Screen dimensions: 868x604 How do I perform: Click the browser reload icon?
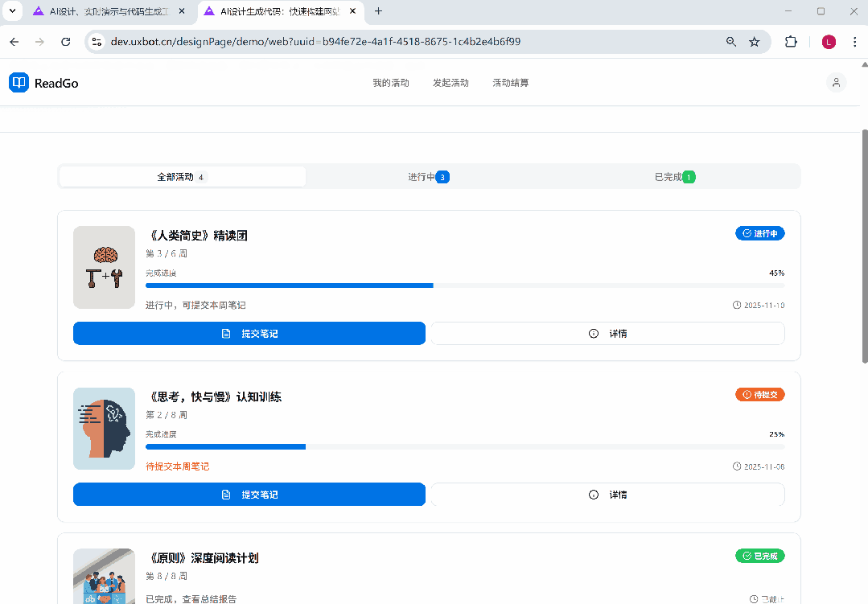[66, 42]
